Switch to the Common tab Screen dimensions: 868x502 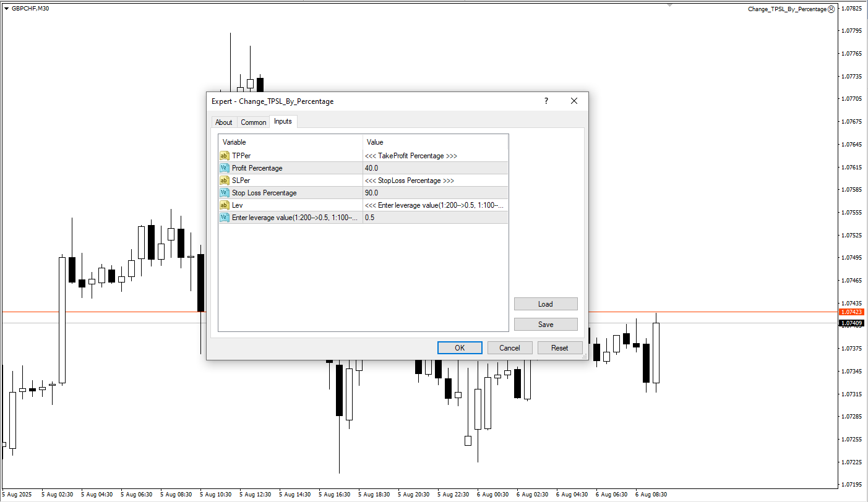pyautogui.click(x=254, y=122)
